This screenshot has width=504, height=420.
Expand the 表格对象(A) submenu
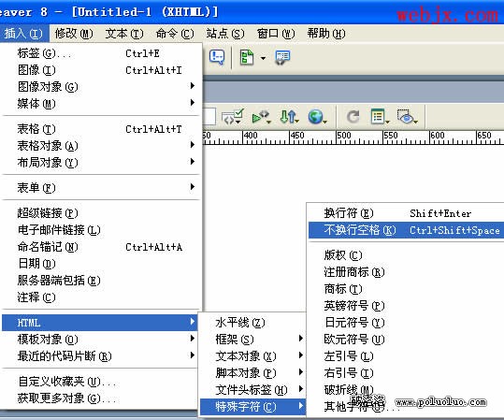click(102, 146)
